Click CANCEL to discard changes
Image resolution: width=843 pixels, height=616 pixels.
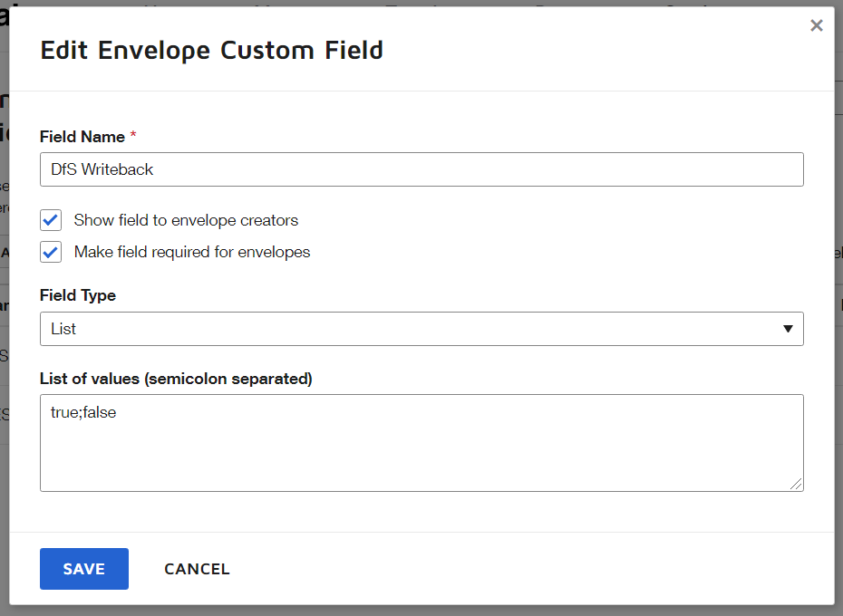coord(197,569)
